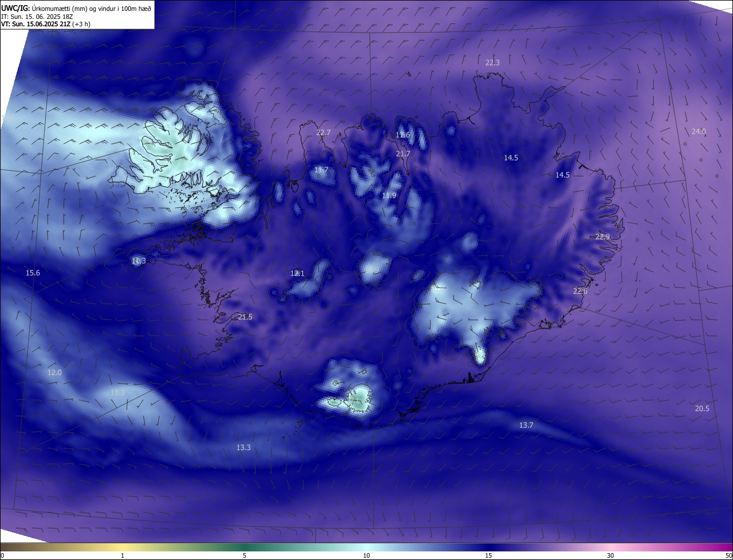The image size is (733, 560).
Task: Click the 21.7 value label on the map
Action: click(403, 154)
